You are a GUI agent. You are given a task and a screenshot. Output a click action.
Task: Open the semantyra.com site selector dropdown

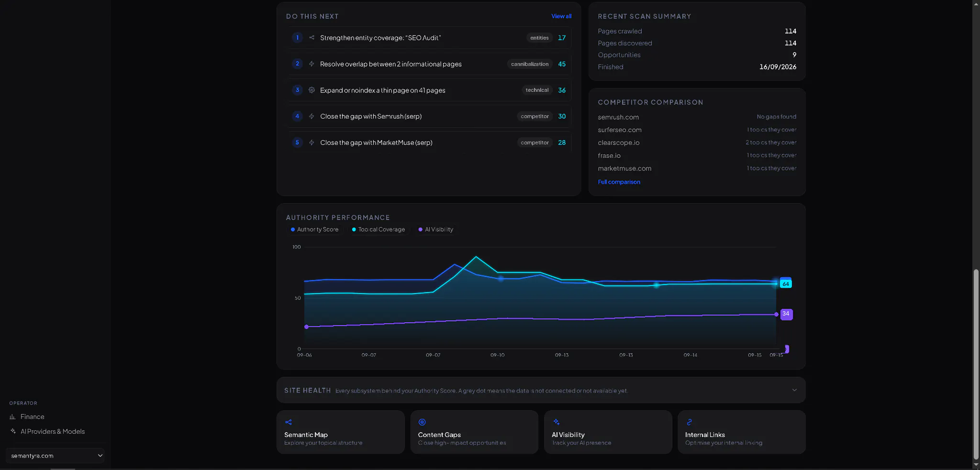pyautogui.click(x=56, y=456)
